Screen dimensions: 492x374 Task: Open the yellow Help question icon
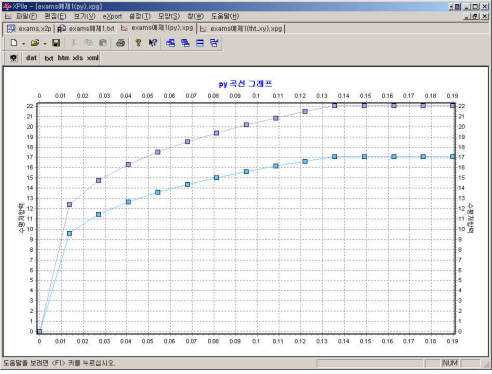coord(138,43)
